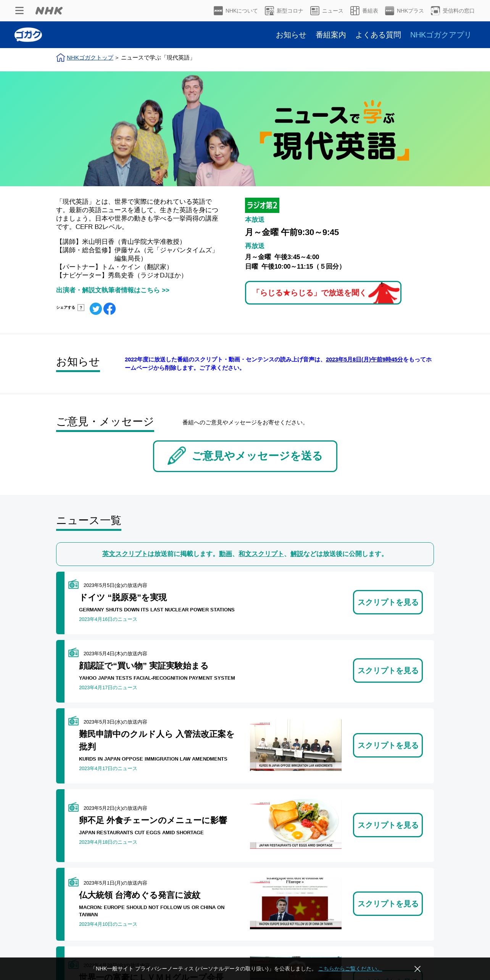Share on Facebook icon

pyautogui.click(x=110, y=308)
